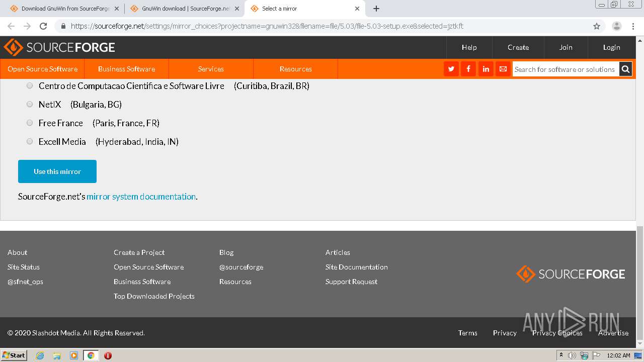
Task: Bookmark this page with star icon
Action: (597, 26)
